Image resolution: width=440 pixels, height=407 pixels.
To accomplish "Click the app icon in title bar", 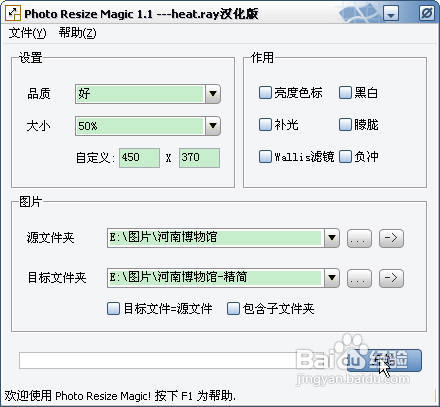I will point(13,13).
